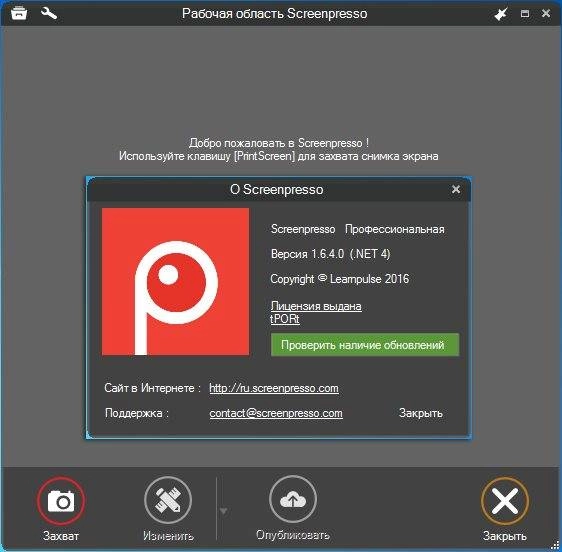The image size is (562, 552).
Task: Click the contact@screenpresso.com support email link
Action: tap(276, 413)
